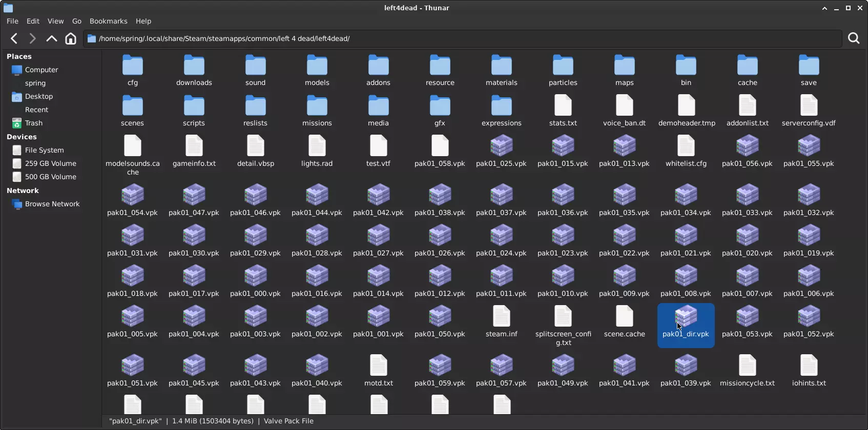The height and width of the screenshot is (430, 868).
Task: Select the missioncycle.txt file icon
Action: [x=748, y=365]
